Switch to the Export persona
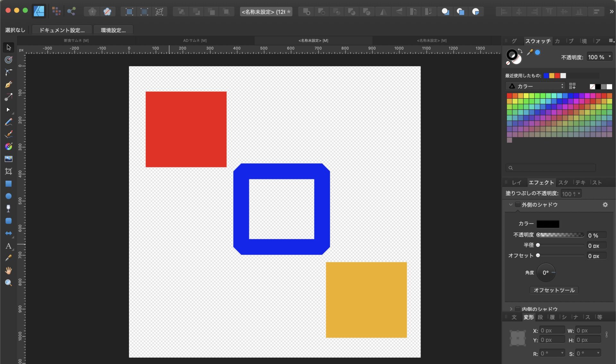 coord(71,12)
